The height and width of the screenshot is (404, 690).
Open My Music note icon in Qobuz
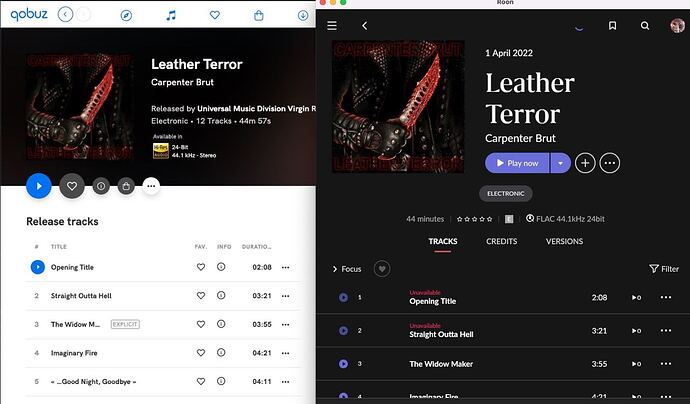tap(171, 15)
